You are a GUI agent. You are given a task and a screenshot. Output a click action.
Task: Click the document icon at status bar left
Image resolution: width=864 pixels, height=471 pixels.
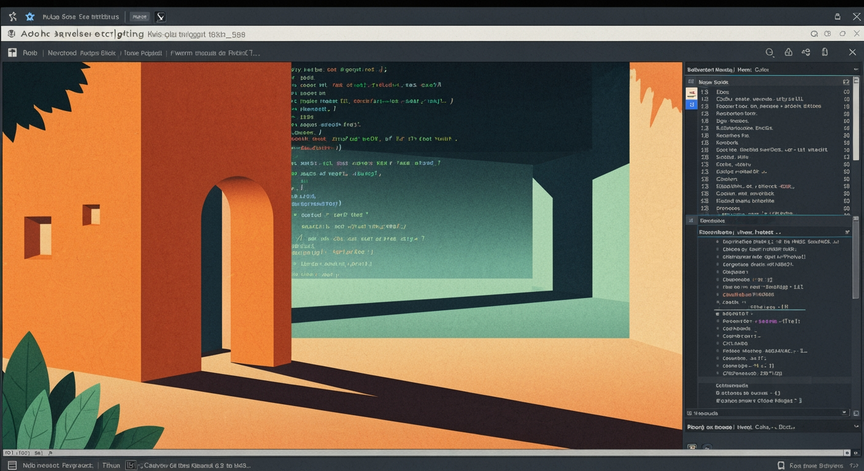point(12,465)
